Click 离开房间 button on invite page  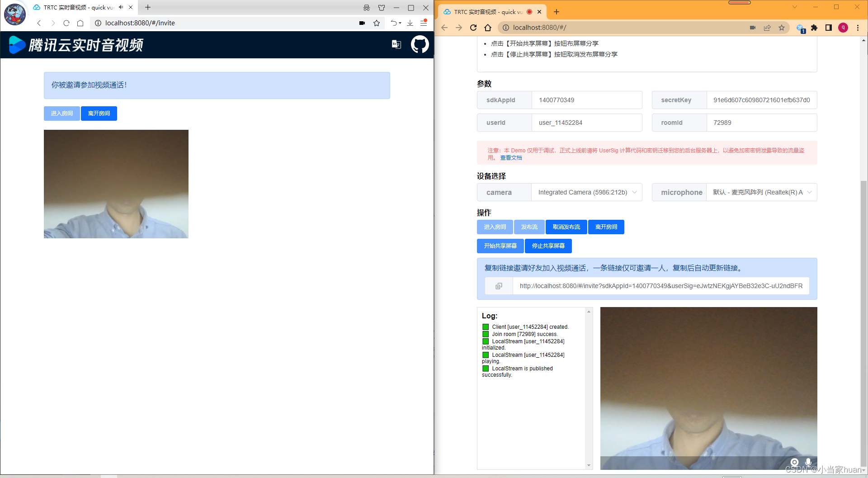[99, 114]
